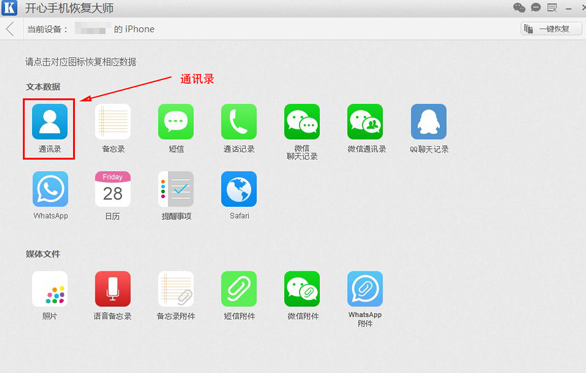Click the feedback icon in the title bar
Image resolution: width=586 pixels, height=373 pixels.
552,7
